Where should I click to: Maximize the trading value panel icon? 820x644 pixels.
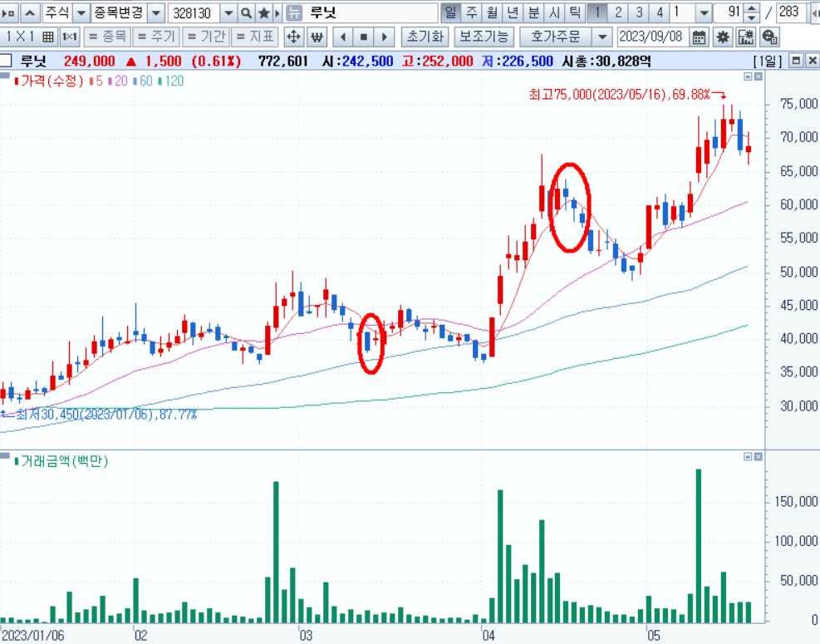coord(748,457)
